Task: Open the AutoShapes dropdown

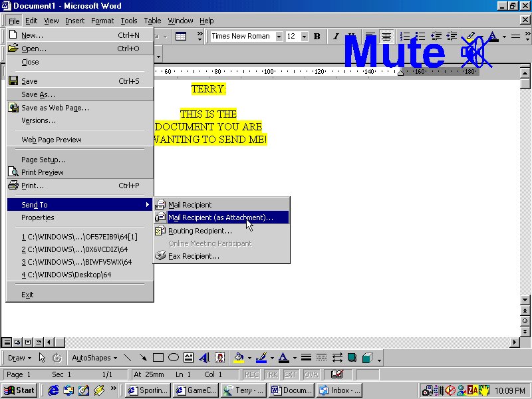Action: tap(94, 358)
